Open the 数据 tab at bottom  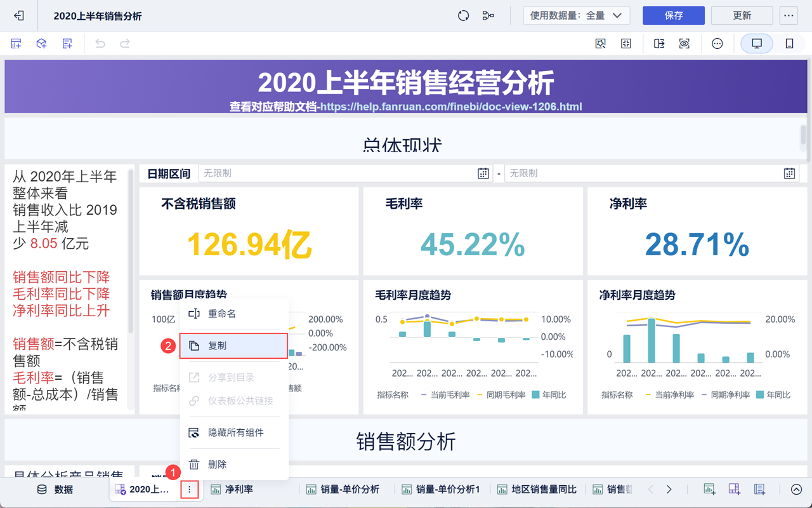tap(55, 490)
